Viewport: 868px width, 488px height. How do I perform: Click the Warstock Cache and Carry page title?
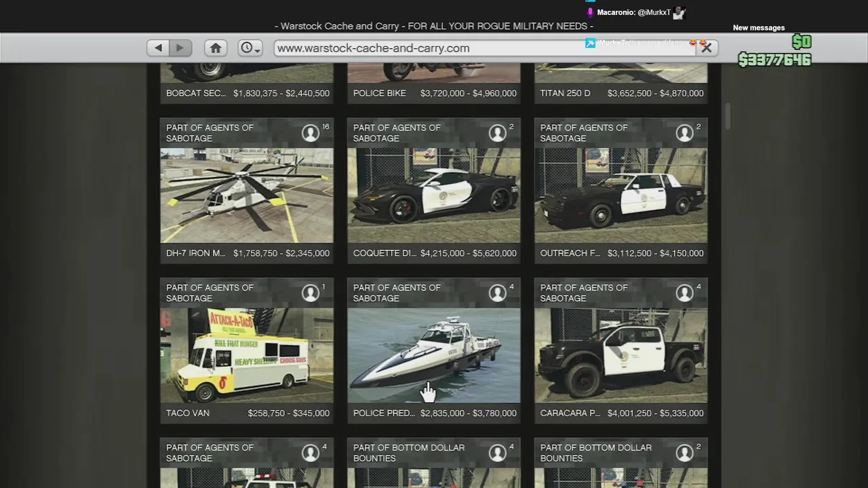point(434,26)
